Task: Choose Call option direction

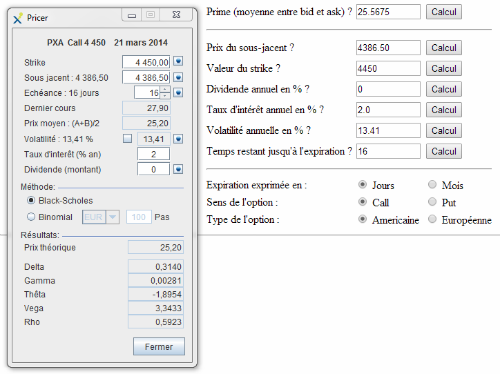Action: [362, 202]
